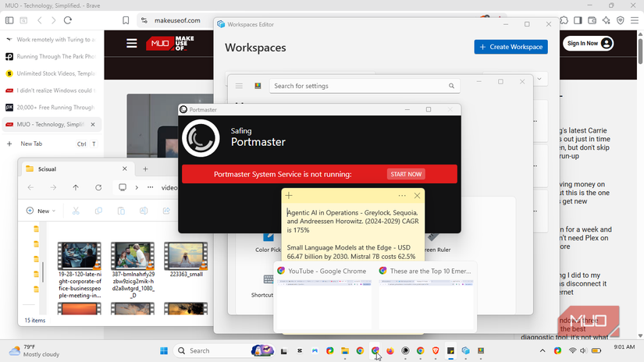Reload the makeuseof.com page in Brave
Viewport: 644px width, 362px height.
68,20
